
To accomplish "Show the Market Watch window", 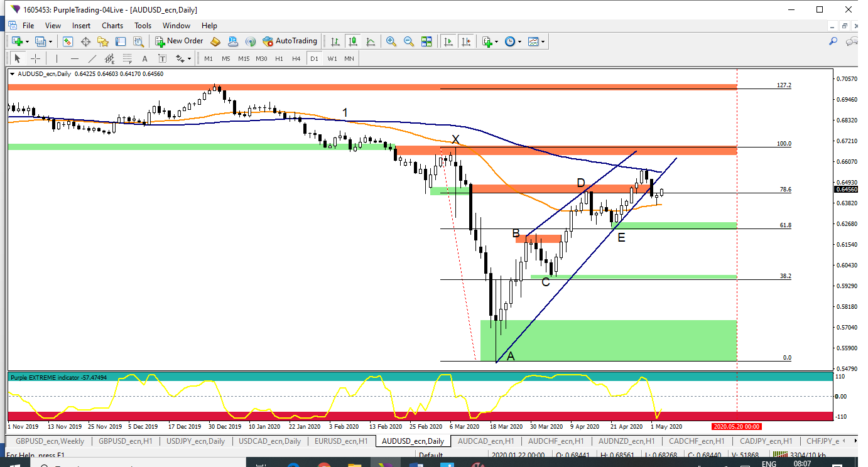I will [67, 41].
